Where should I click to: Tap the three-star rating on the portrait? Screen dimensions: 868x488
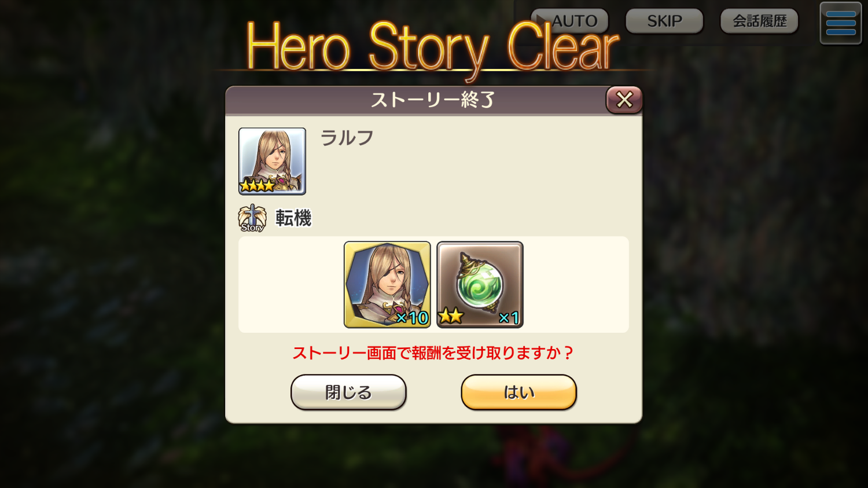pos(257,186)
